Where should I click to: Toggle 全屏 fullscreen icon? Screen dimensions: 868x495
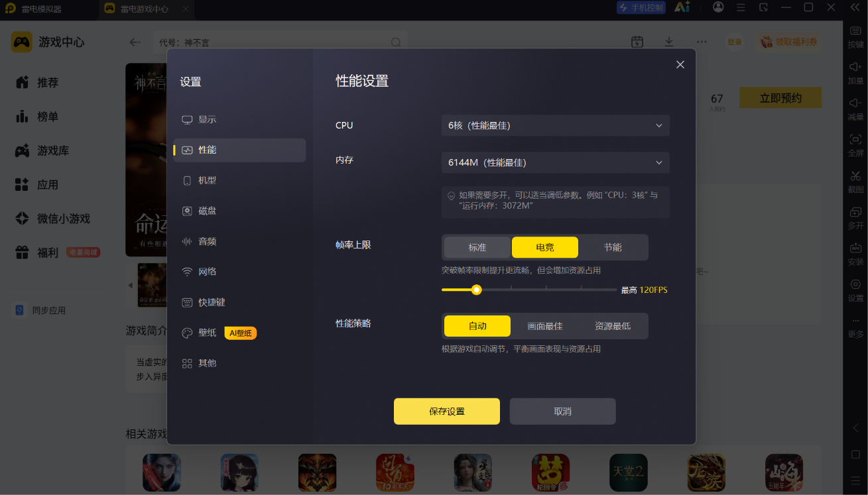coord(855,144)
